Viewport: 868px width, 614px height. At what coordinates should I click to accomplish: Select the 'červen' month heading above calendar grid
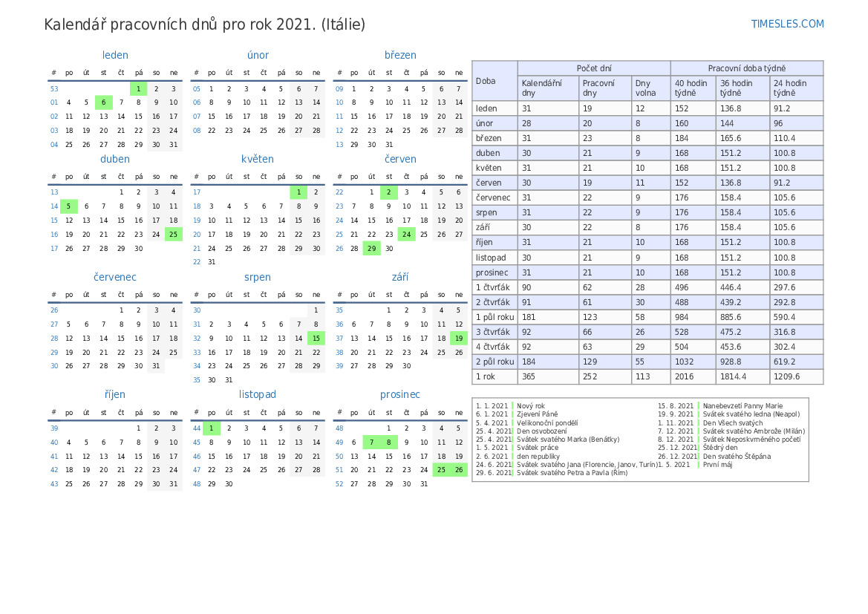click(400, 159)
